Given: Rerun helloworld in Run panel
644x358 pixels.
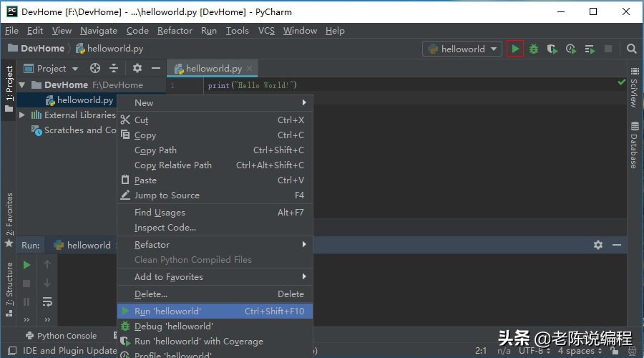Looking at the screenshot, I should pyautogui.click(x=26, y=265).
